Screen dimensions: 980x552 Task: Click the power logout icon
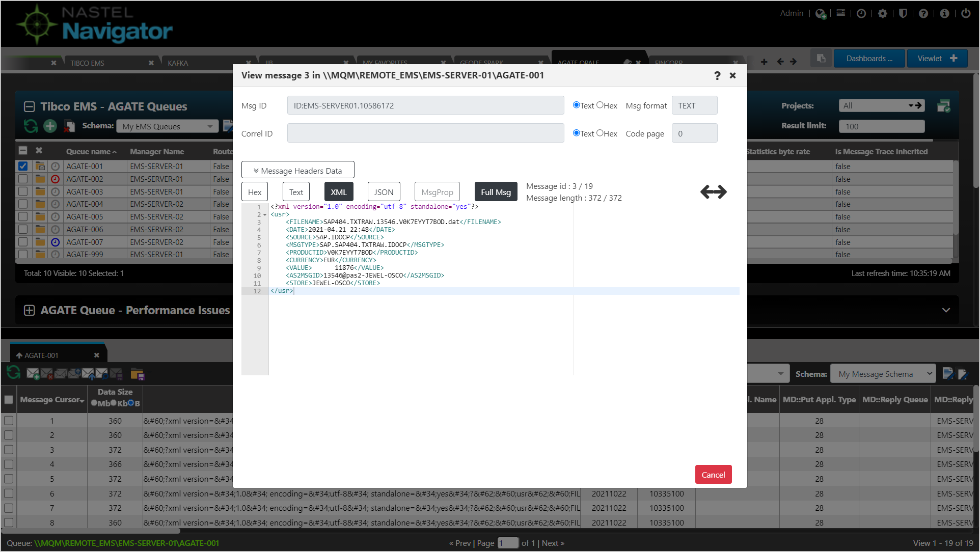click(x=966, y=14)
